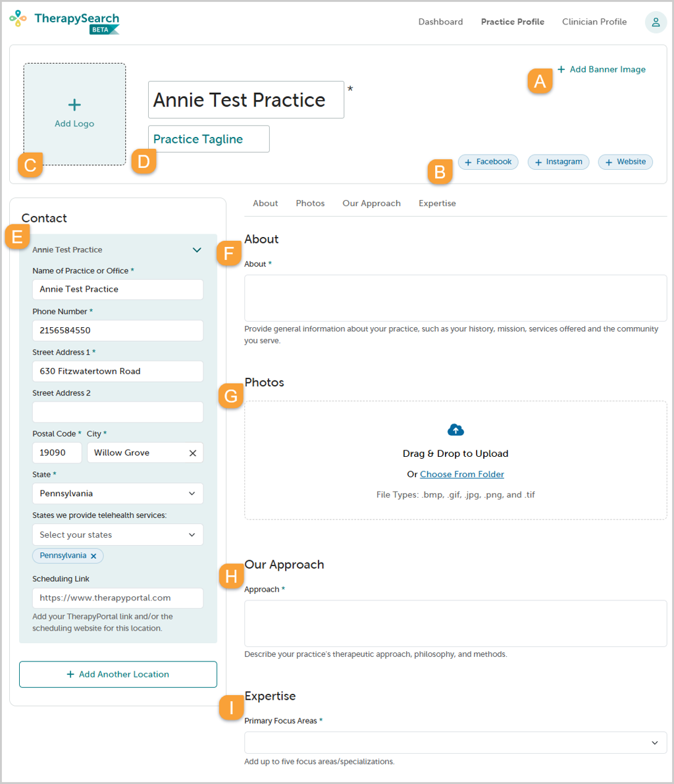Screen dimensions: 674x784
Task: Click the Choose From Folder link
Action: [x=462, y=474]
